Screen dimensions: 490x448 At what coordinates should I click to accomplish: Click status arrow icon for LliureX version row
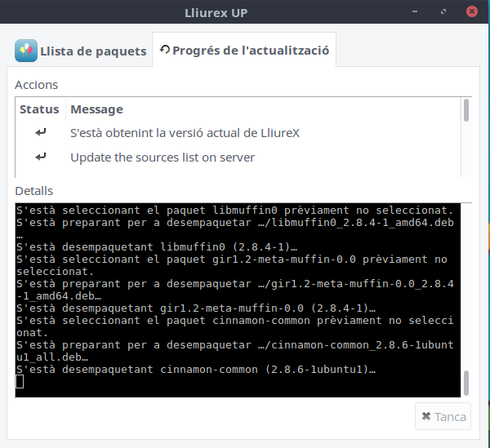(40, 132)
